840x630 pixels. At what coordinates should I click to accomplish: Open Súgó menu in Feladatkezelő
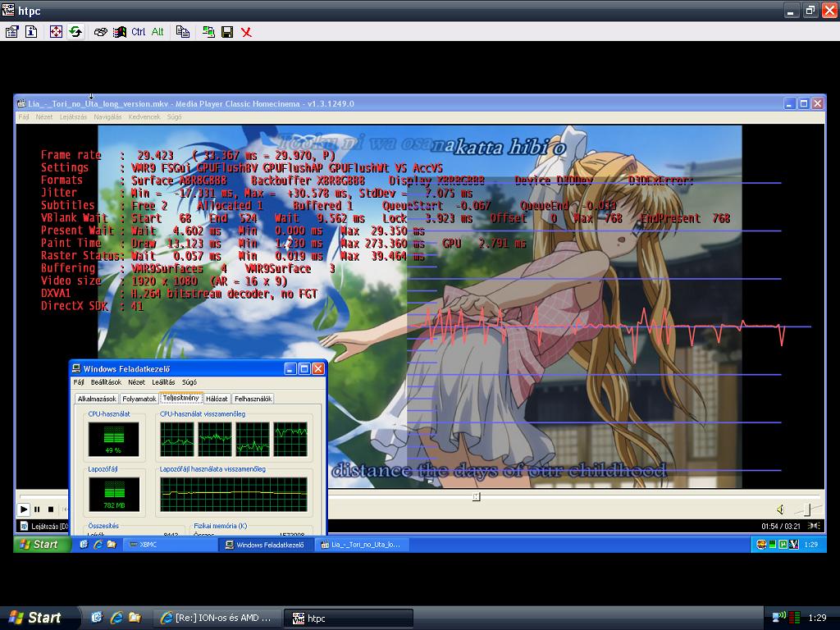(x=189, y=382)
